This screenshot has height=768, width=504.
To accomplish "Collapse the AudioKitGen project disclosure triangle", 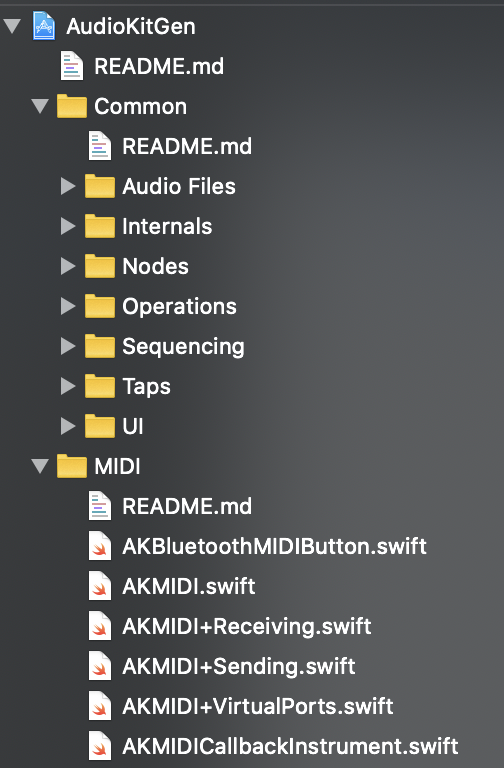I will (12, 26).
